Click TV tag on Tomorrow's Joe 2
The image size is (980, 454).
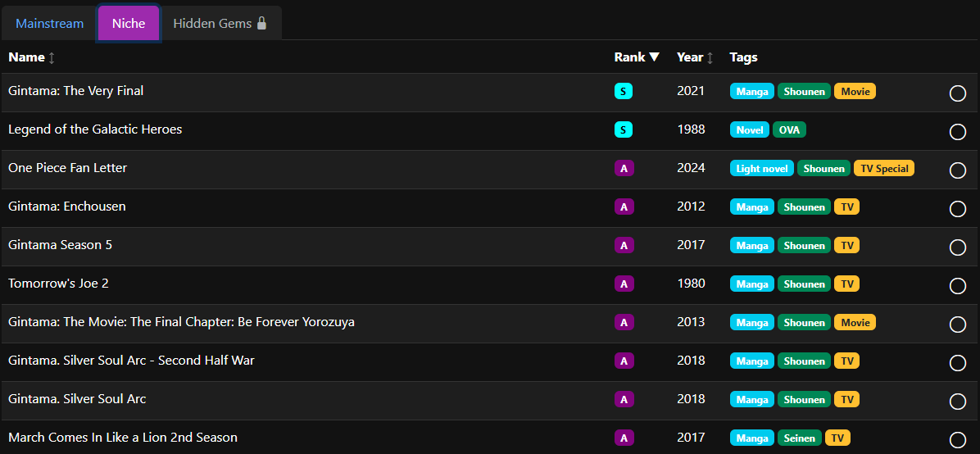847,284
